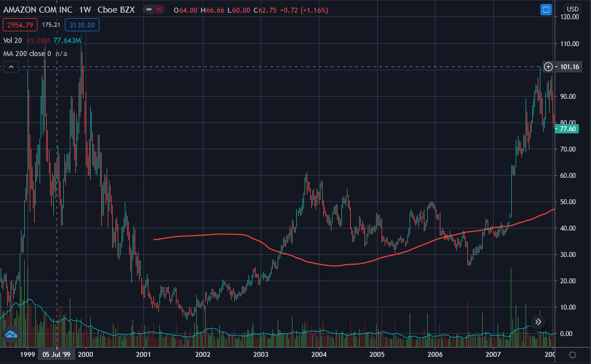Click the 77.60 current price label
Viewport: 591px width, 364px height.
point(566,128)
